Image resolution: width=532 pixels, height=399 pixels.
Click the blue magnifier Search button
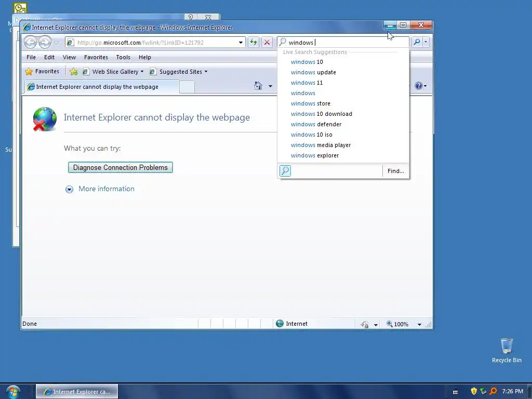417,42
